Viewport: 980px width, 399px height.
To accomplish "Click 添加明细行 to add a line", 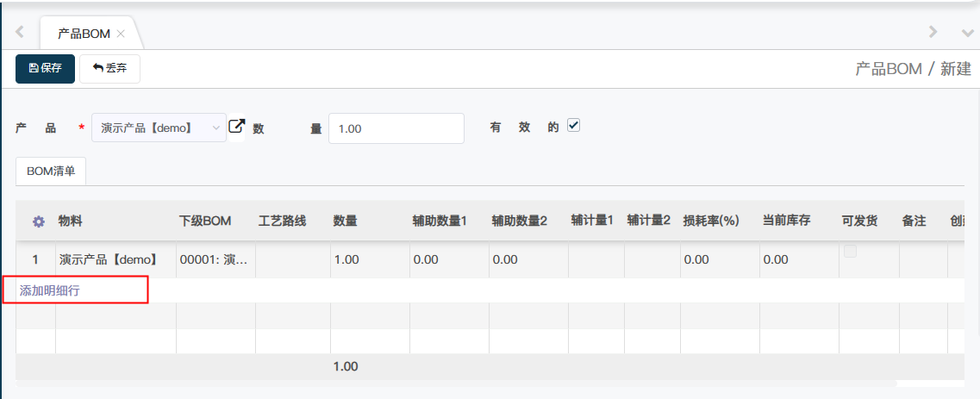I will pos(50,290).
